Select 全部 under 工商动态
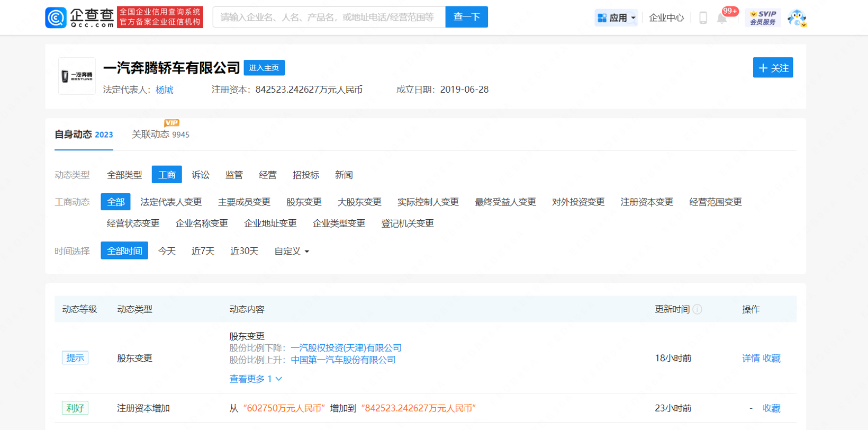The image size is (868, 430). (116, 202)
